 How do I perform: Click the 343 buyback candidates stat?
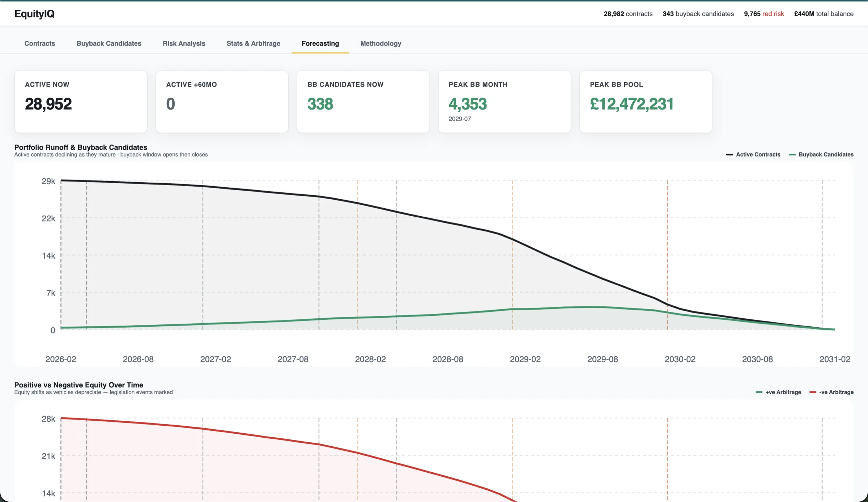[x=698, y=14]
